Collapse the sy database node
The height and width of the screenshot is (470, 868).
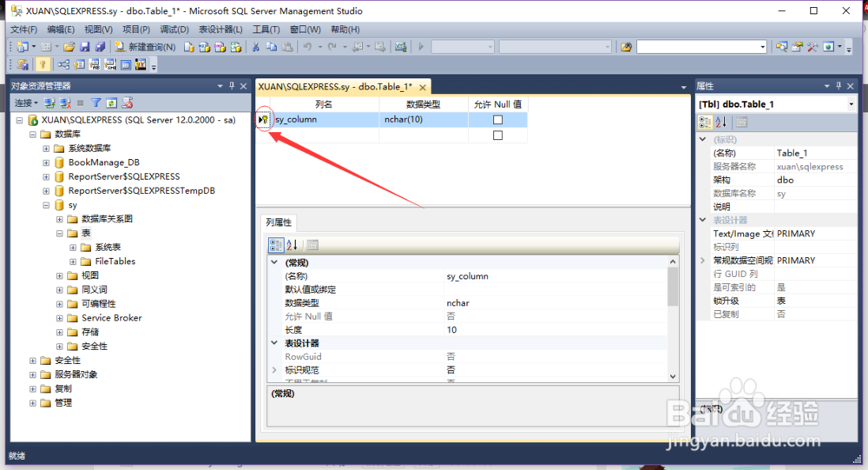pos(46,205)
